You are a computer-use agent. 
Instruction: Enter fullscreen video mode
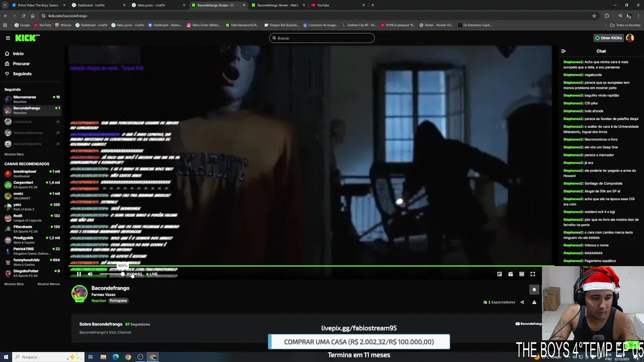pos(533,274)
